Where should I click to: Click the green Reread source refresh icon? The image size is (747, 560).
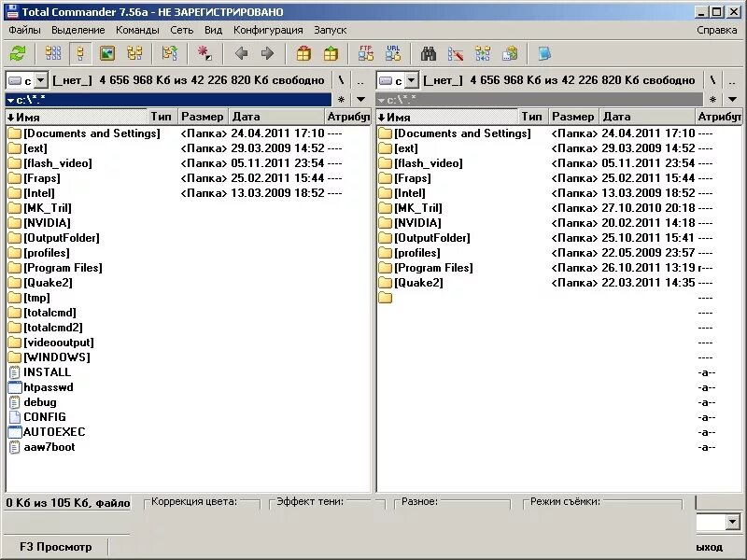18,53
